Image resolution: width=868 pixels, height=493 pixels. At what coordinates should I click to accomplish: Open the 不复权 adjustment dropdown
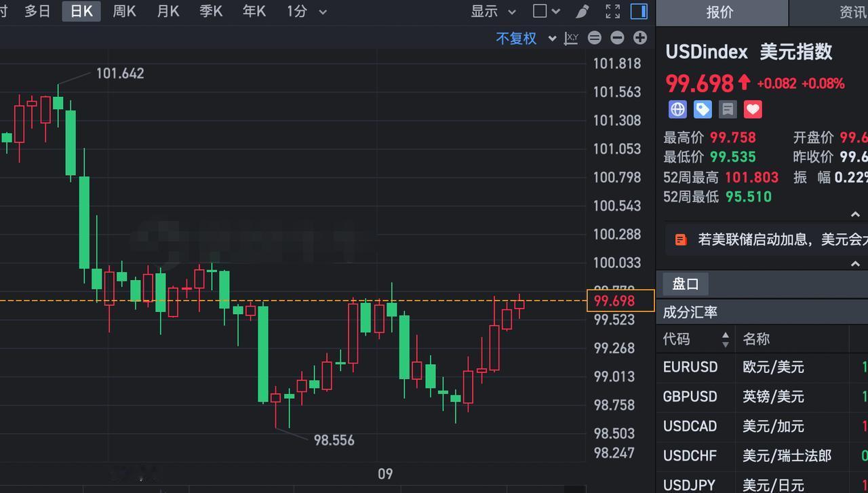tap(526, 38)
